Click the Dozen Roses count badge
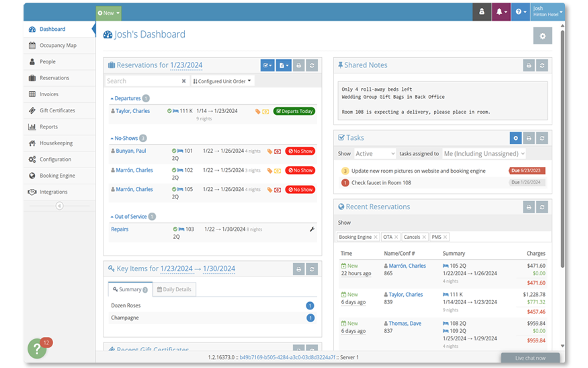588x368 pixels. (310, 305)
